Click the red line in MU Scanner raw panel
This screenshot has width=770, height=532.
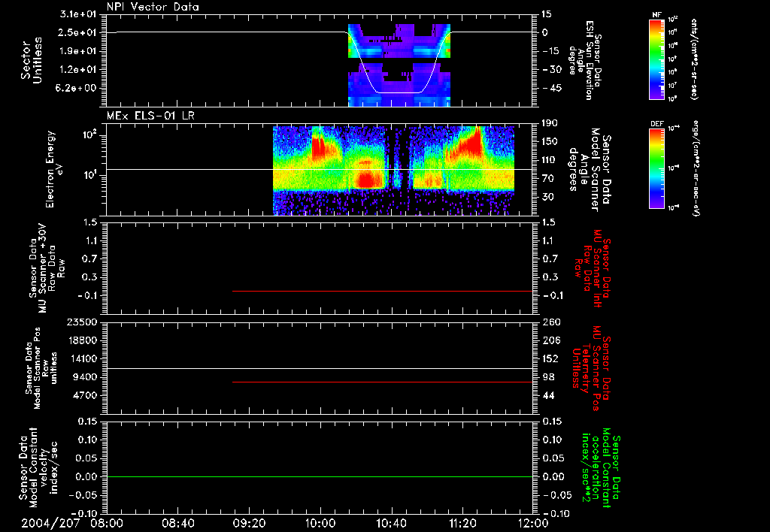382,291
